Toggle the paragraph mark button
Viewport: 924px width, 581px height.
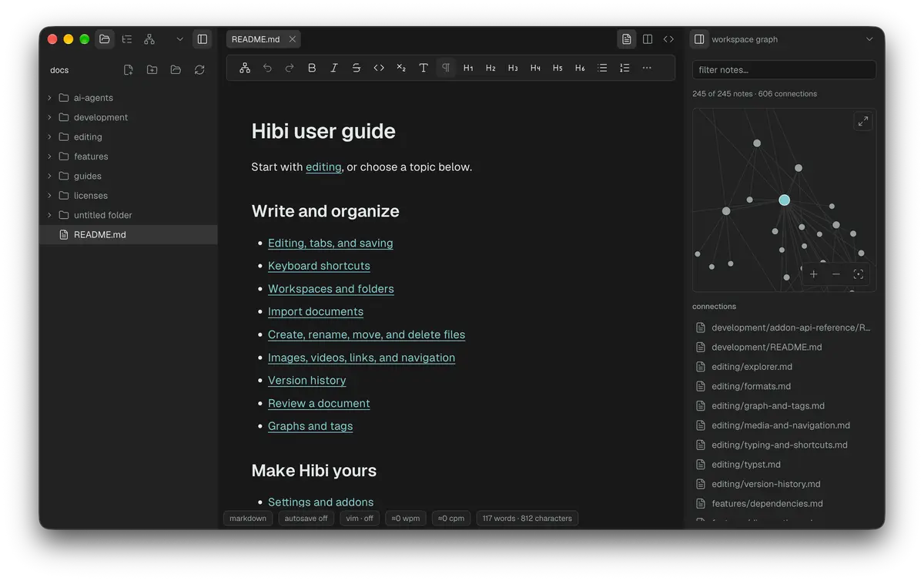446,68
